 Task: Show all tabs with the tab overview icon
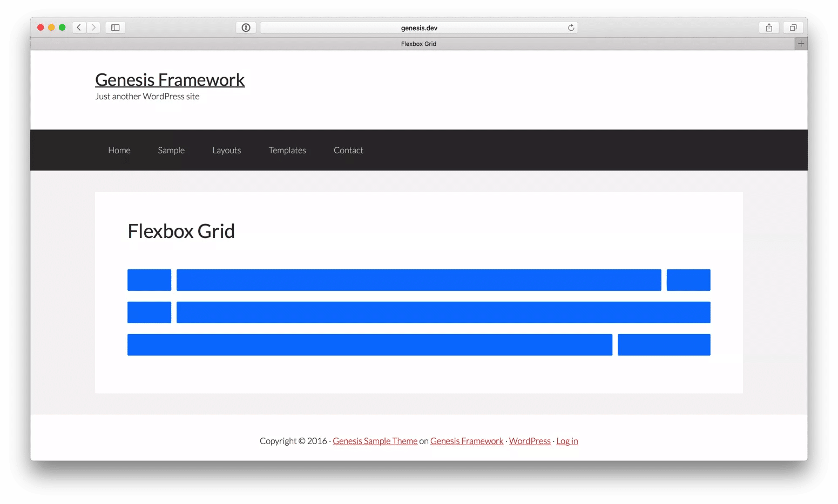[793, 28]
